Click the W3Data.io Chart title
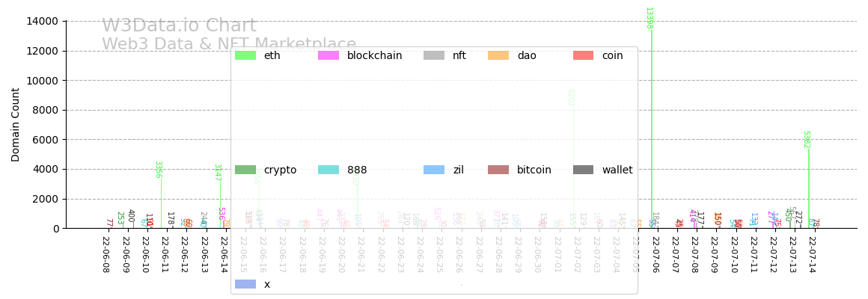 click(x=179, y=26)
